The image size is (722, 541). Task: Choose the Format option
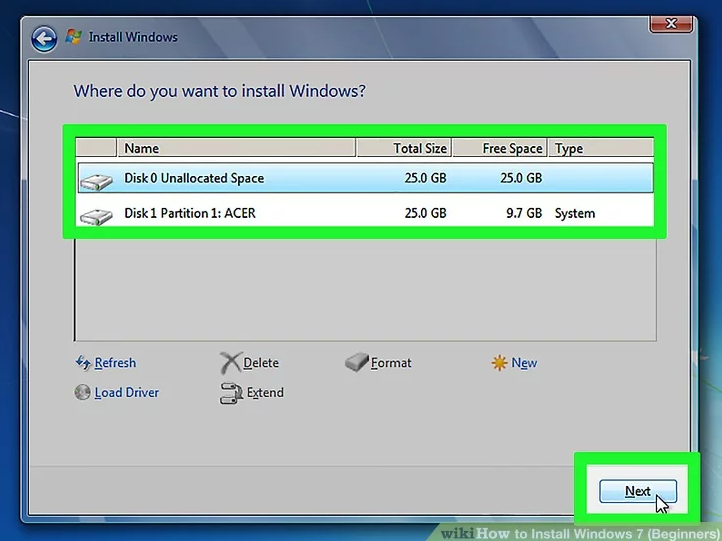pos(391,363)
